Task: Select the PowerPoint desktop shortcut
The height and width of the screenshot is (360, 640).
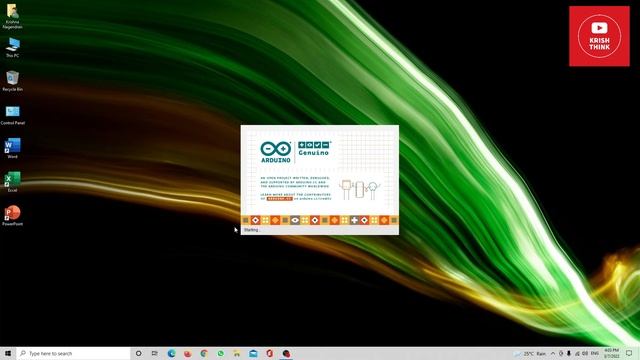Action: (x=13, y=215)
